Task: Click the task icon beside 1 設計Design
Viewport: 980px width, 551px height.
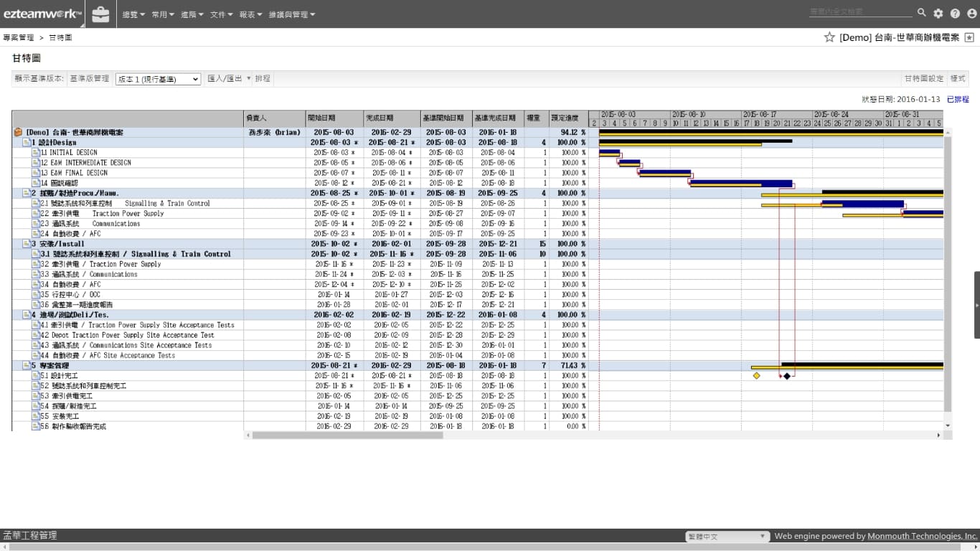Action: tap(27, 143)
